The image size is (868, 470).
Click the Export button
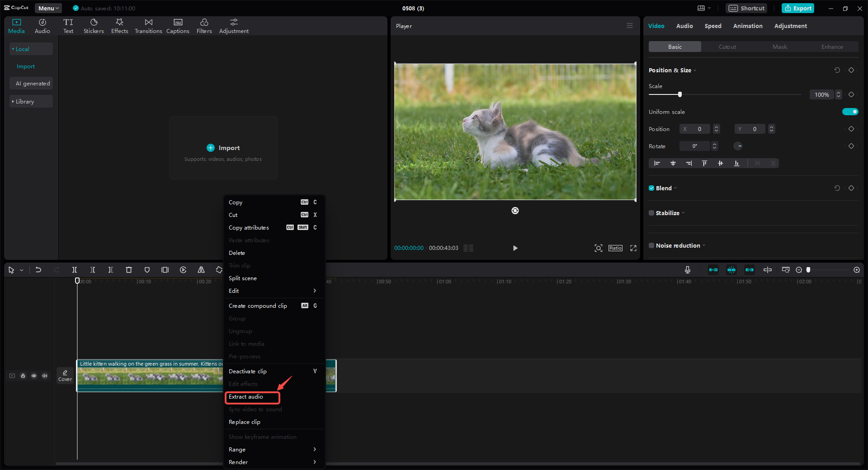tap(798, 8)
